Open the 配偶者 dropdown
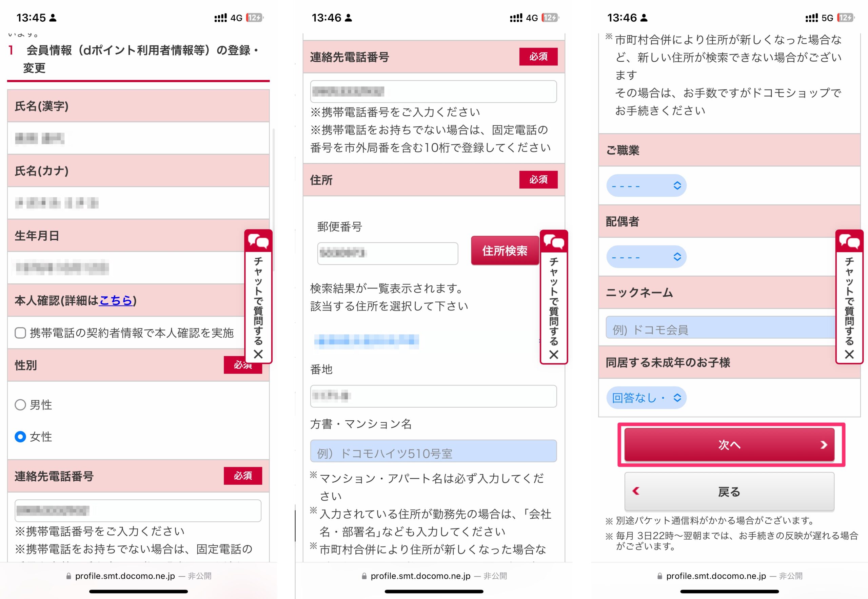Screen dimensions: 868x599 click(646, 257)
